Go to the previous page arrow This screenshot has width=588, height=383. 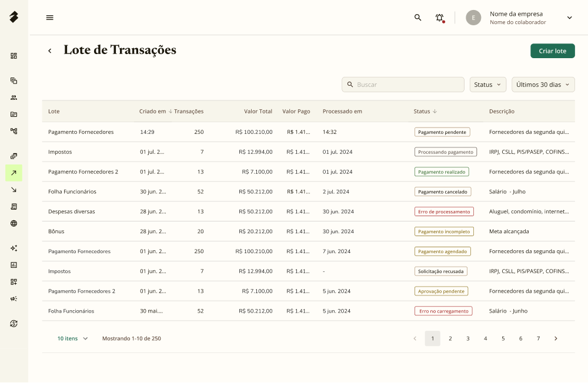415,338
